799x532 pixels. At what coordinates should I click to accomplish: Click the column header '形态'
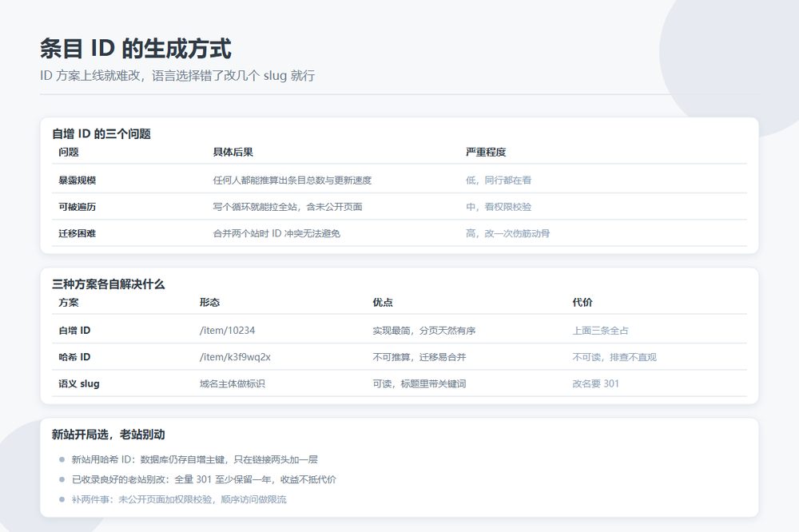point(209,302)
